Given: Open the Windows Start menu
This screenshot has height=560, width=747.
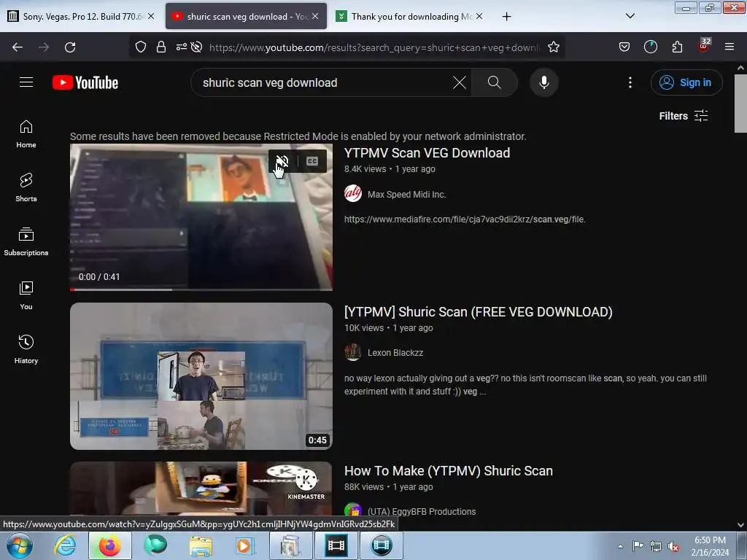Looking at the screenshot, I should click(20, 545).
